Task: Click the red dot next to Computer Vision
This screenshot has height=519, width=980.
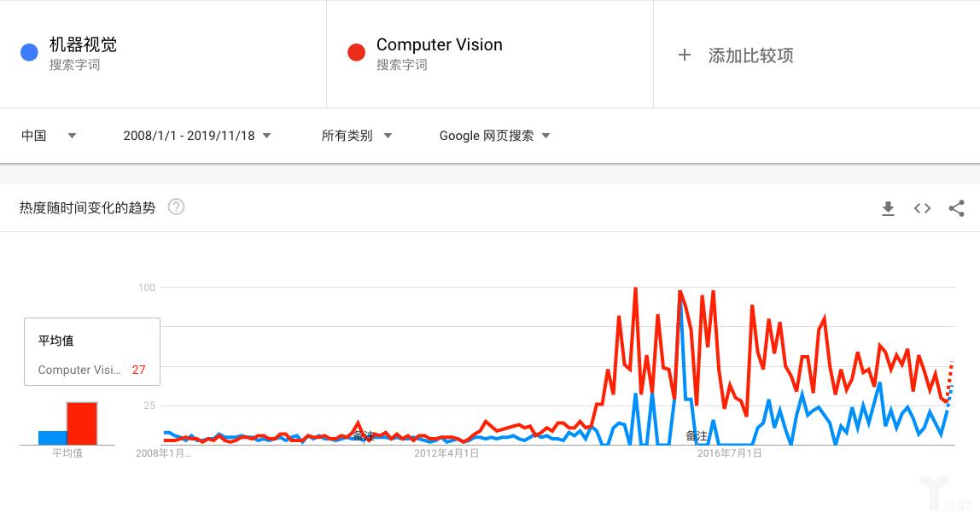Action: coord(356,53)
